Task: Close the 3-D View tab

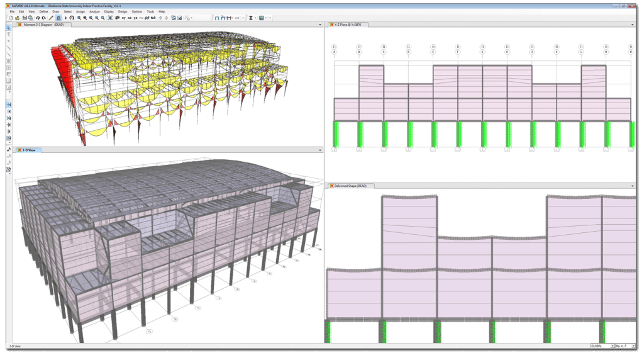Action: 19,150
